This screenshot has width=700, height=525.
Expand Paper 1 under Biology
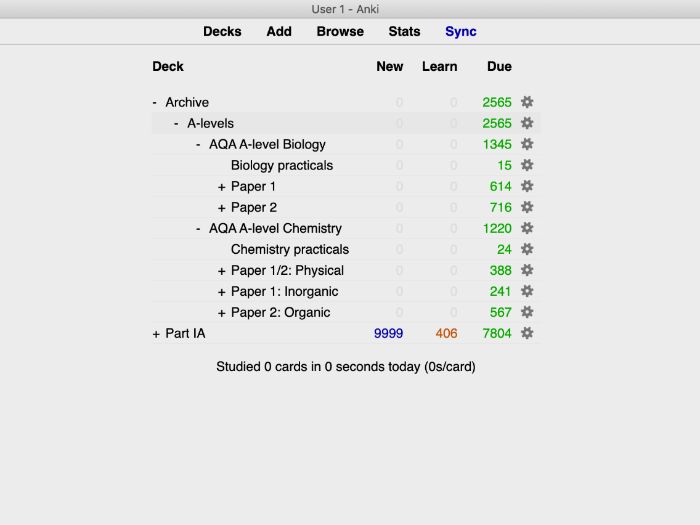pyautogui.click(x=222, y=186)
